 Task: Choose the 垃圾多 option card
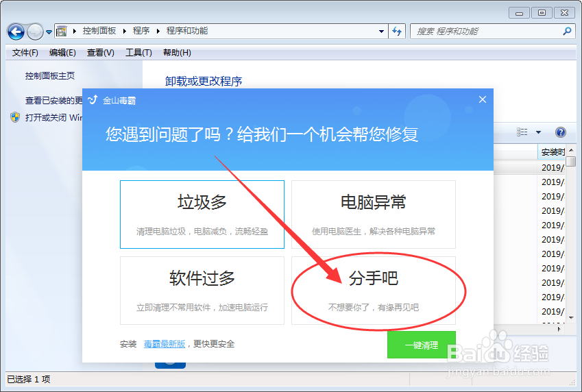click(202, 215)
